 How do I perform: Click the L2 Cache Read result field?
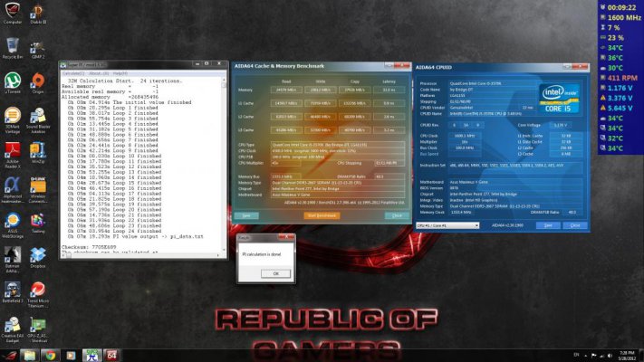tap(286, 117)
